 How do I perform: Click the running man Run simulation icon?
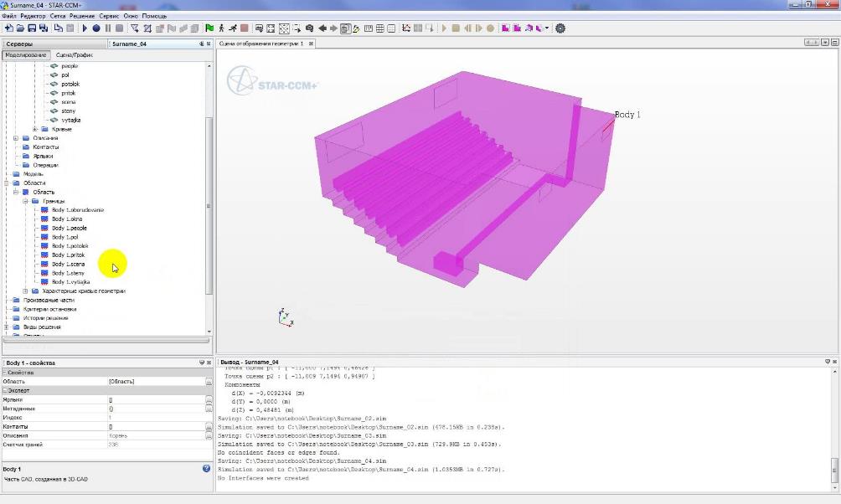click(x=232, y=28)
